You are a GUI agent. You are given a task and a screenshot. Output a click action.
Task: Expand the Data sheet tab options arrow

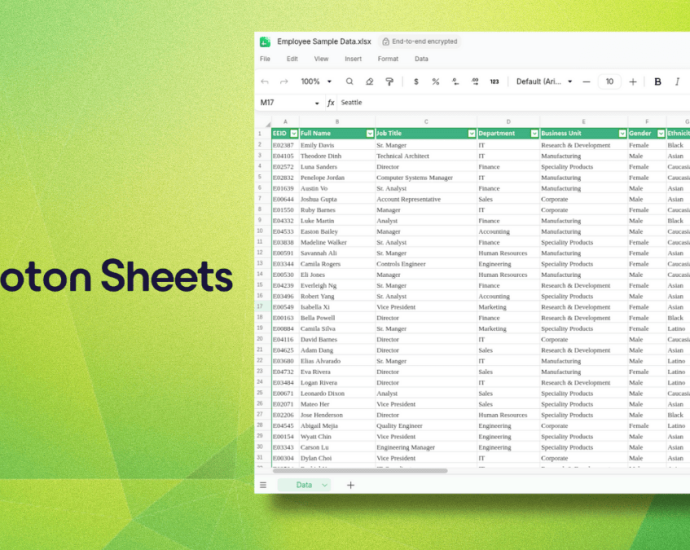click(324, 485)
